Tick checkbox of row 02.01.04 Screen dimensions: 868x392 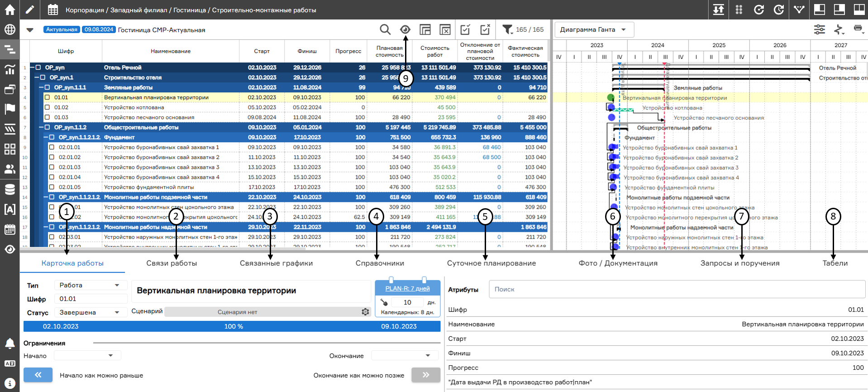point(52,177)
